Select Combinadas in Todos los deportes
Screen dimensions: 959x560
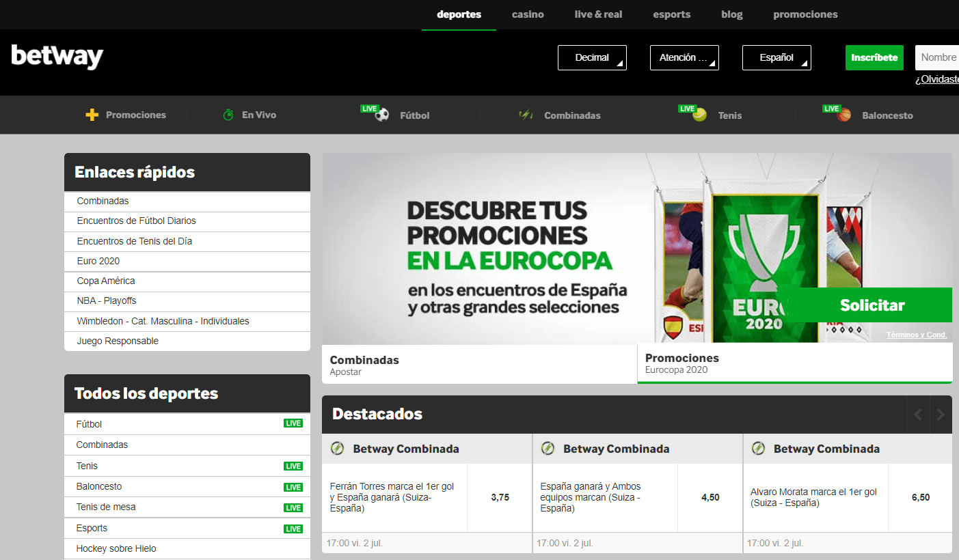point(187,445)
